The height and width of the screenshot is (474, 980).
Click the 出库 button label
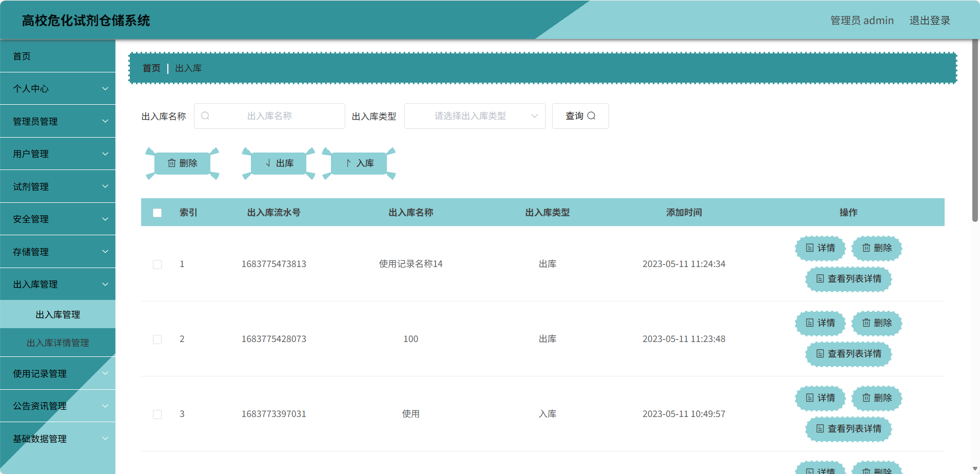pyautogui.click(x=285, y=163)
